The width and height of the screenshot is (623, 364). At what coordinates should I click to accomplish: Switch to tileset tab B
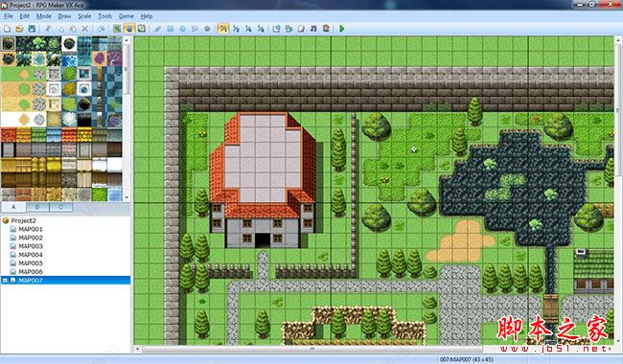pyautogui.click(x=37, y=207)
